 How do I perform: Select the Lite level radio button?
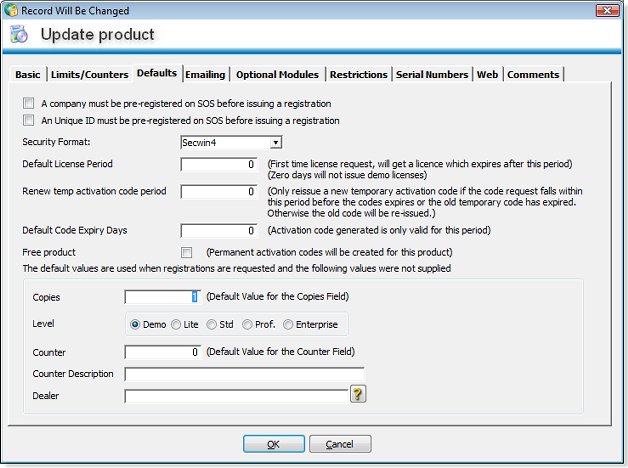pos(177,324)
